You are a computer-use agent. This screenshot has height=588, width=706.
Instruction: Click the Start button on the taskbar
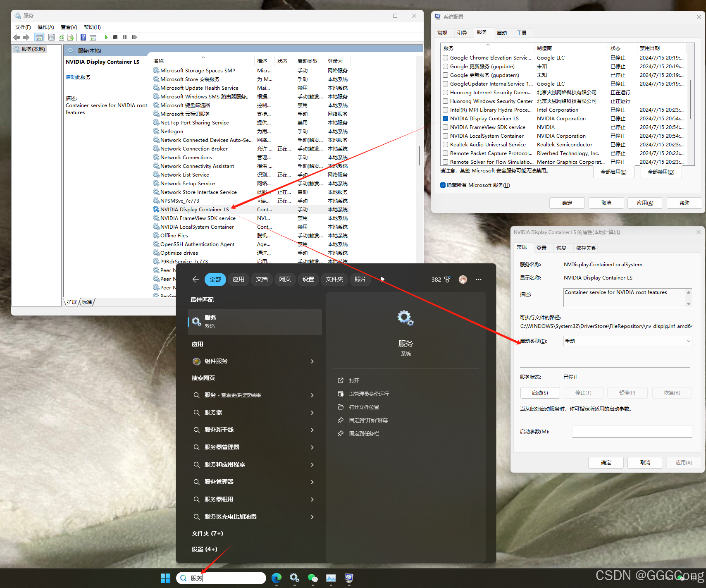pos(166,578)
